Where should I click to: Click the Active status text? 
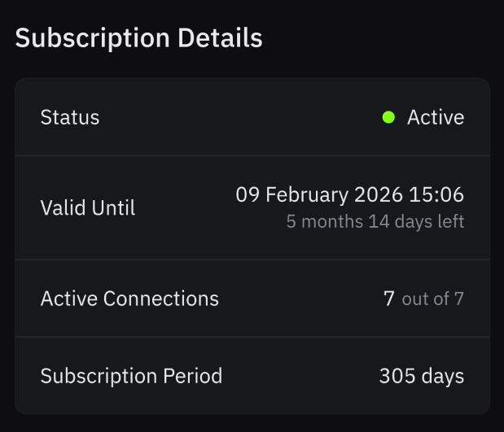coord(436,117)
